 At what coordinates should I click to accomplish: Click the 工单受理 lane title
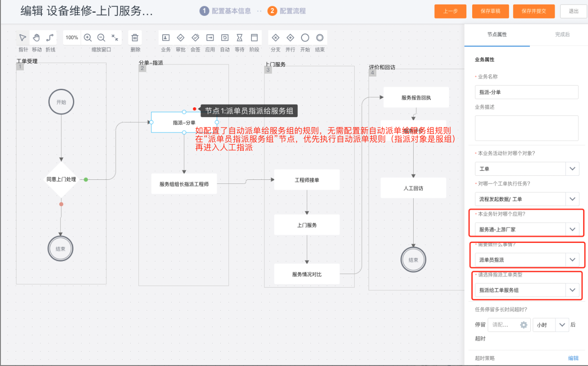coord(27,61)
